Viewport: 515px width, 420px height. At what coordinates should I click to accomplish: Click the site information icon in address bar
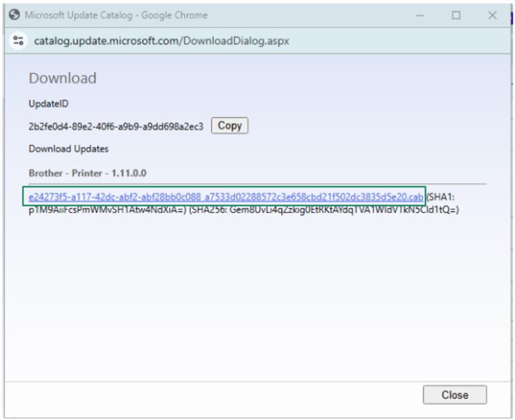click(18, 41)
